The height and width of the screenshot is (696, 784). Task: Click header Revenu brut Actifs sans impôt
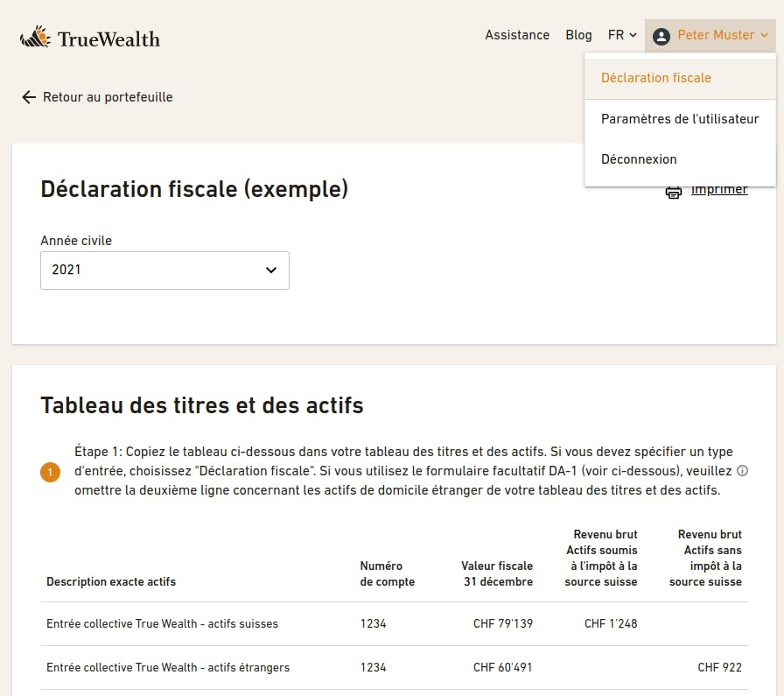[x=705, y=558]
